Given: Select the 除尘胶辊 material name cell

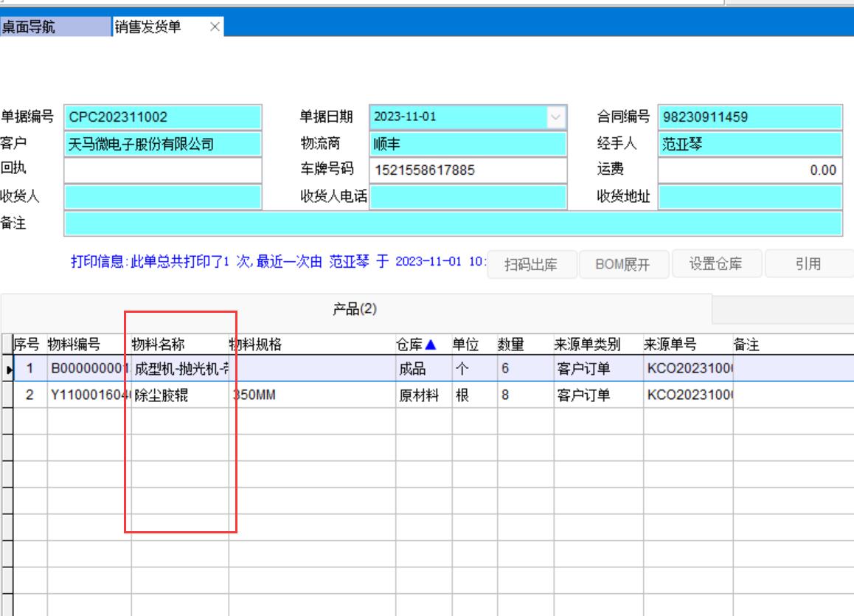Looking at the screenshot, I should pos(179,395).
